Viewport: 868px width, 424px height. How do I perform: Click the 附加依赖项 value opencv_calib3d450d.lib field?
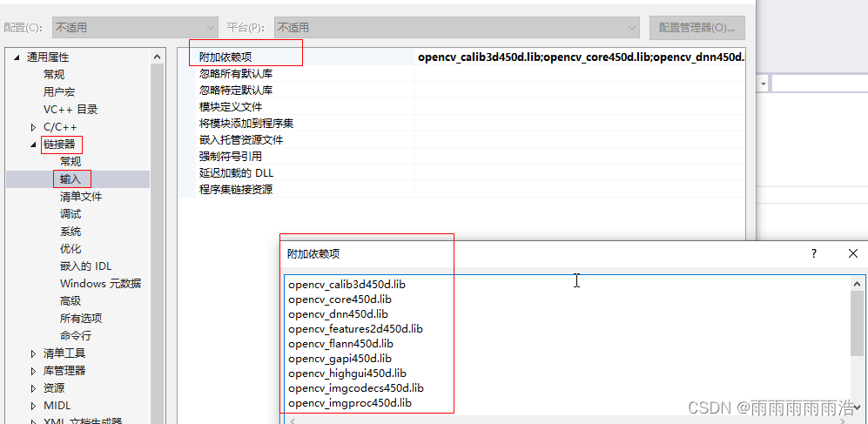click(580, 57)
